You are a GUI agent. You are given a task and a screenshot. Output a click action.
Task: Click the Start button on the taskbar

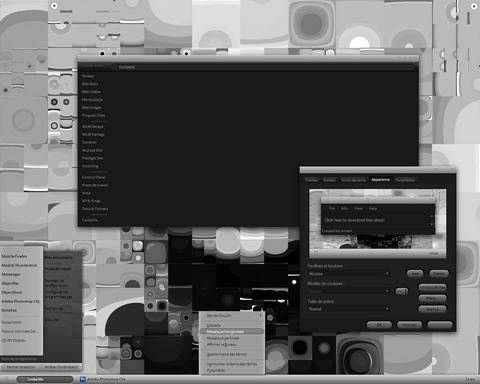point(6,379)
